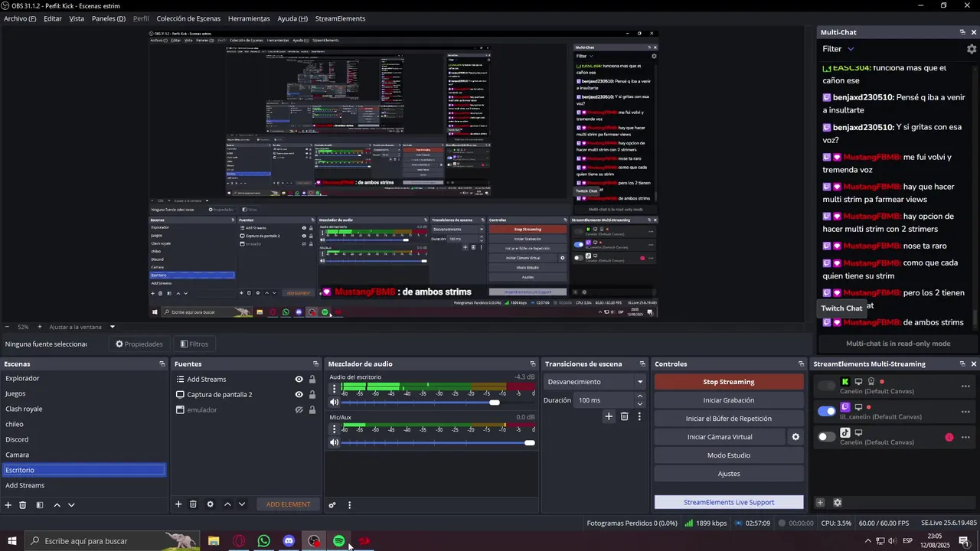Open advanced audio properties gears icon

[x=332, y=505]
